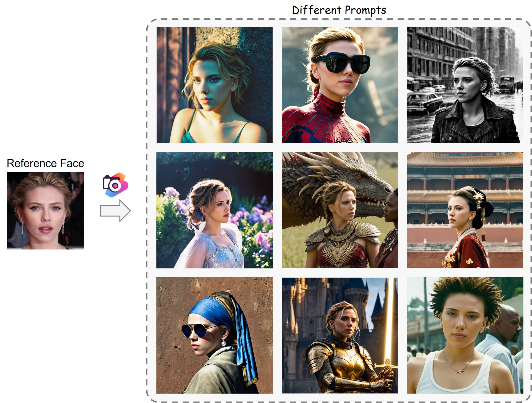This screenshot has width=532, height=403.
Task: Open the golden armor castle image
Action: pyautogui.click(x=340, y=336)
